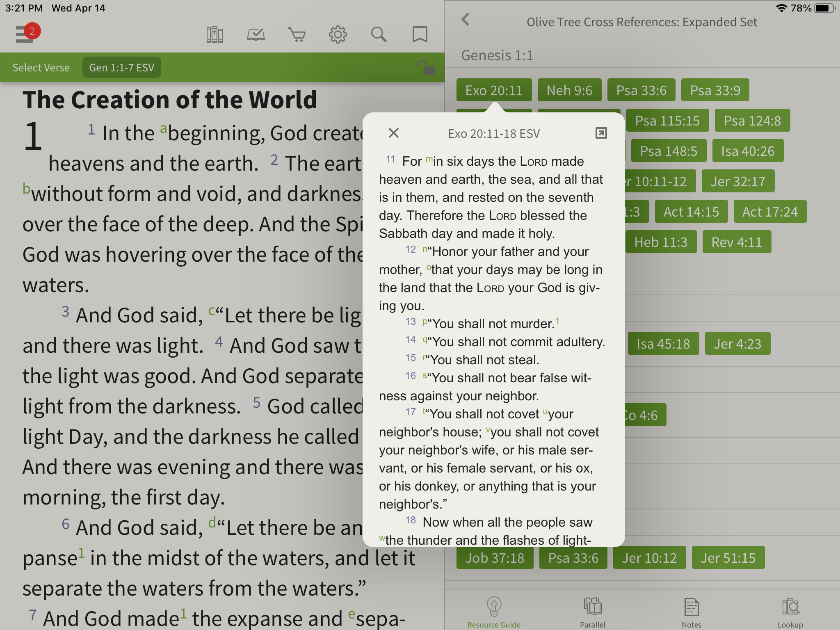Tap cross-reference m in popup verse 11
This screenshot has height=630, width=840.
coord(429,158)
